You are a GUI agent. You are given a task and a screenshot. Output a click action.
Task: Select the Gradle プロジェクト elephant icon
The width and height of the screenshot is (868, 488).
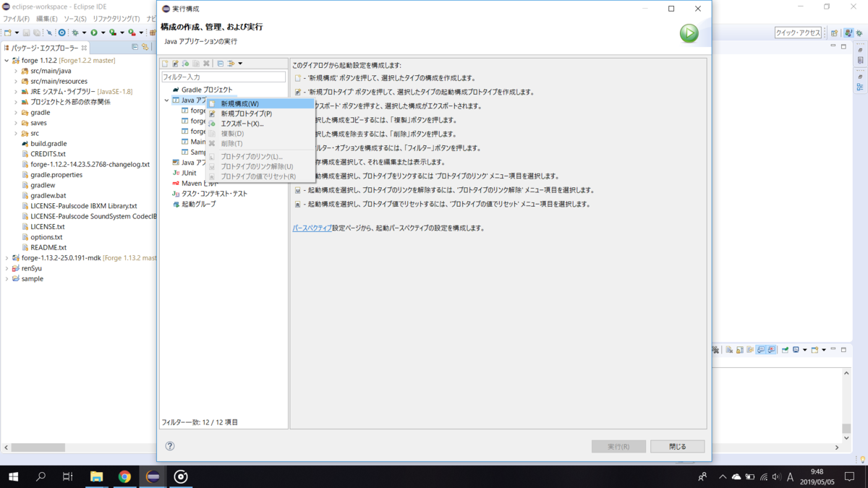pos(176,90)
